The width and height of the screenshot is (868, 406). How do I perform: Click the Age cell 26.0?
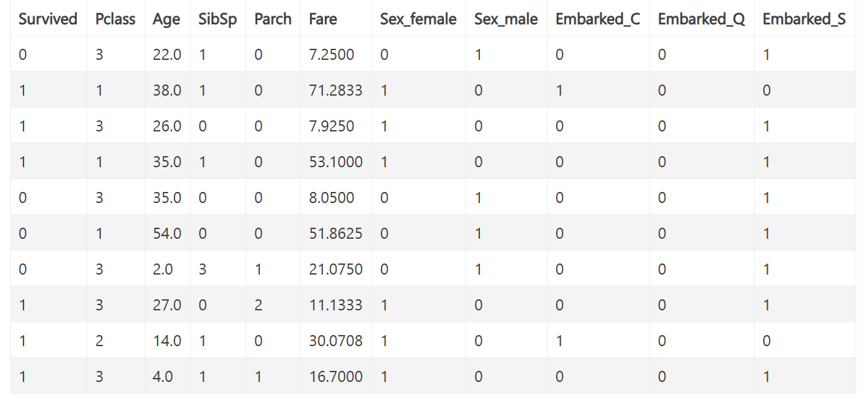167,126
